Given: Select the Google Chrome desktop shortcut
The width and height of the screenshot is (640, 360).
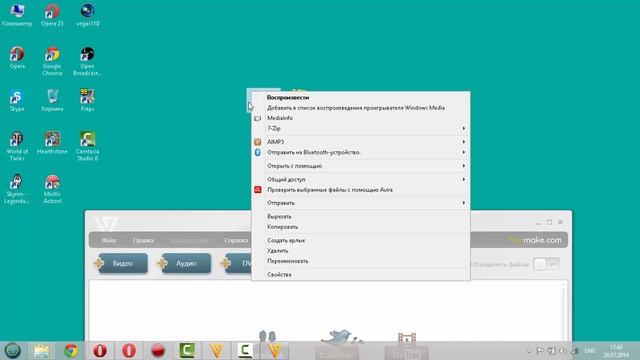Looking at the screenshot, I should coord(52,61).
